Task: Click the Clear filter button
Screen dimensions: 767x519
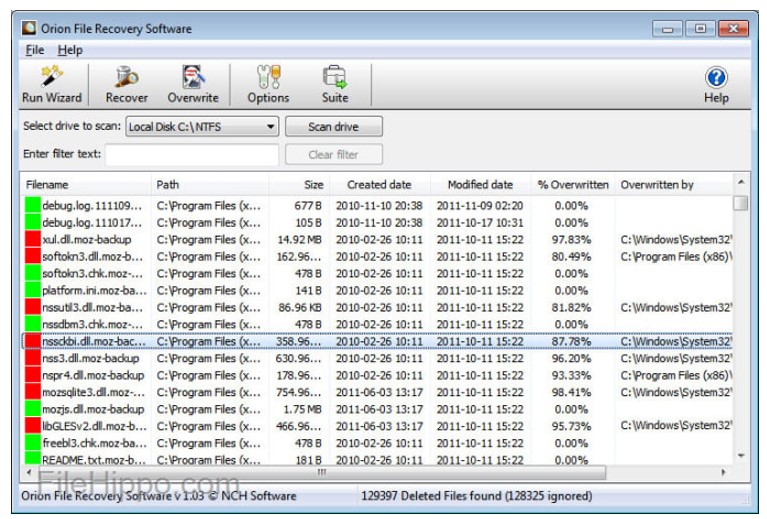Action: pyautogui.click(x=334, y=155)
